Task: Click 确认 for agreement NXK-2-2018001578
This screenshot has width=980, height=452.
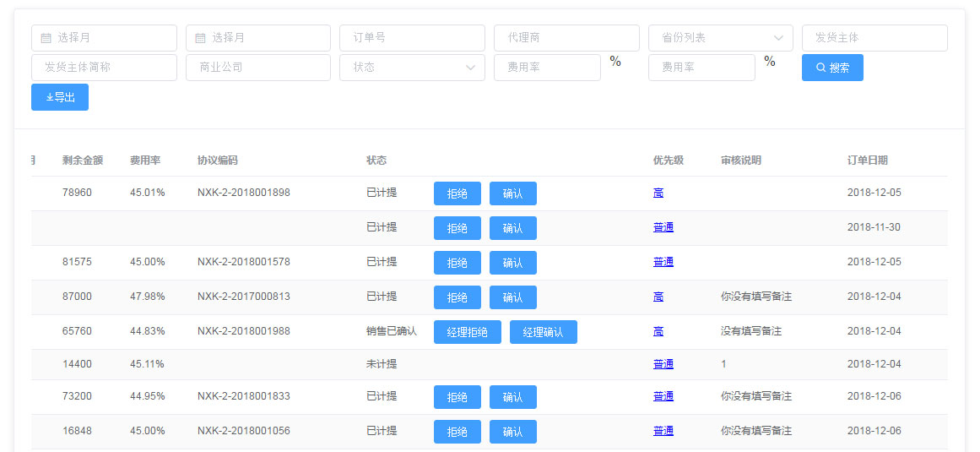Action: coord(512,263)
